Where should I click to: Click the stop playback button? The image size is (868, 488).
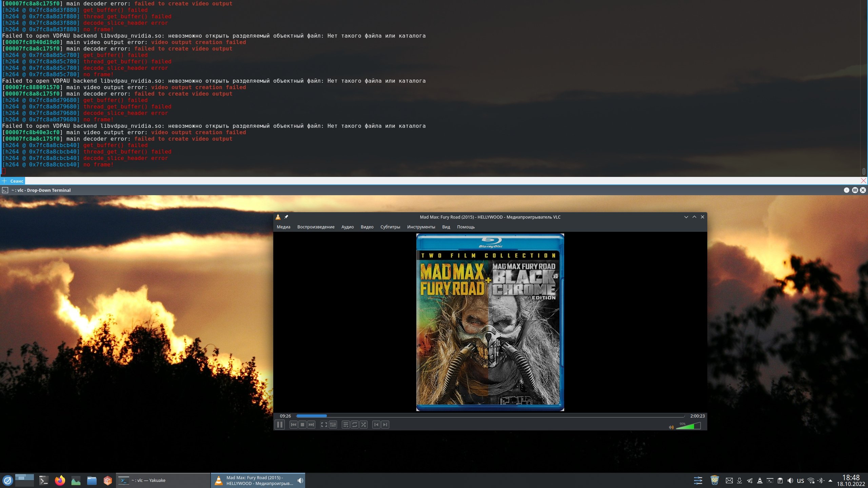coord(302,425)
